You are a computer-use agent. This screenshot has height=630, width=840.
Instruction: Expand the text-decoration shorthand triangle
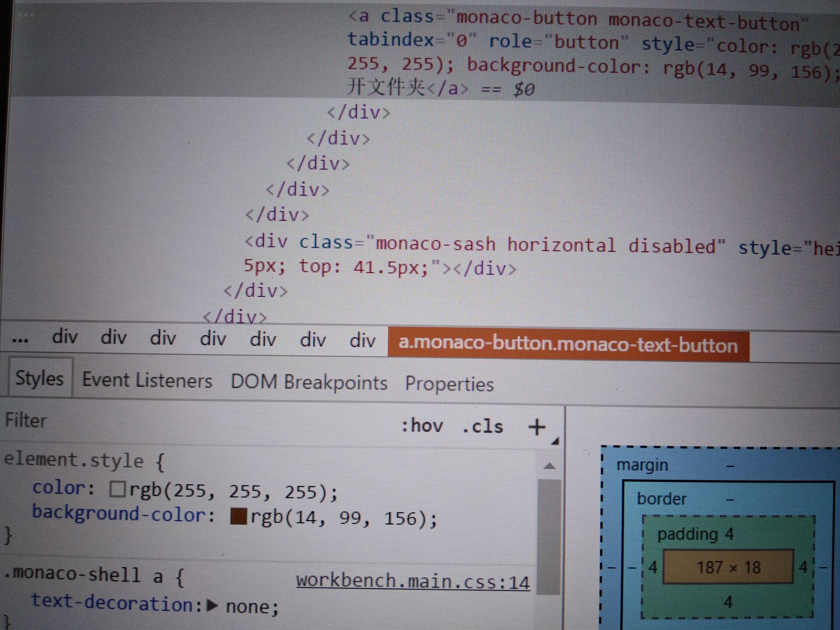pyautogui.click(x=212, y=605)
